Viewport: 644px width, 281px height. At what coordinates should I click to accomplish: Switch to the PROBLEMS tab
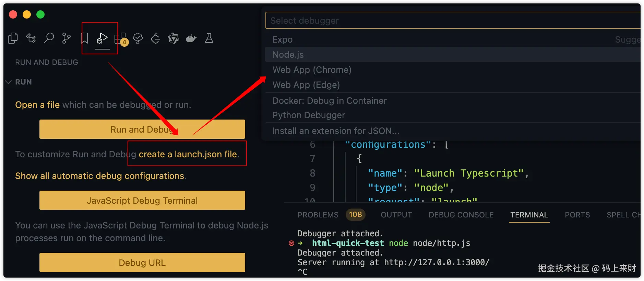(x=318, y=215)
